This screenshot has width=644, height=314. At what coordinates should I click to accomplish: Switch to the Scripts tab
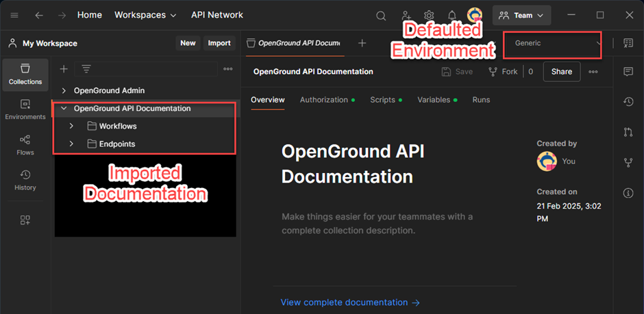coord(386,100)
